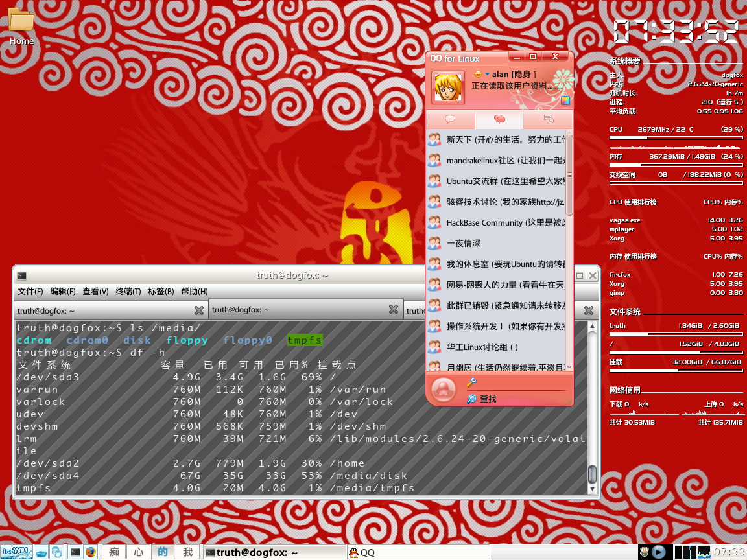Click the yellow invisible-status icon in QQ
This screenshot has height=560, width=747.
(478, 75)
